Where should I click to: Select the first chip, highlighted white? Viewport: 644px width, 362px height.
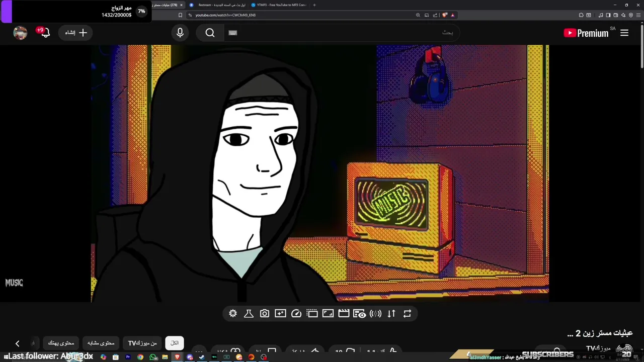[x=175, y=343]
